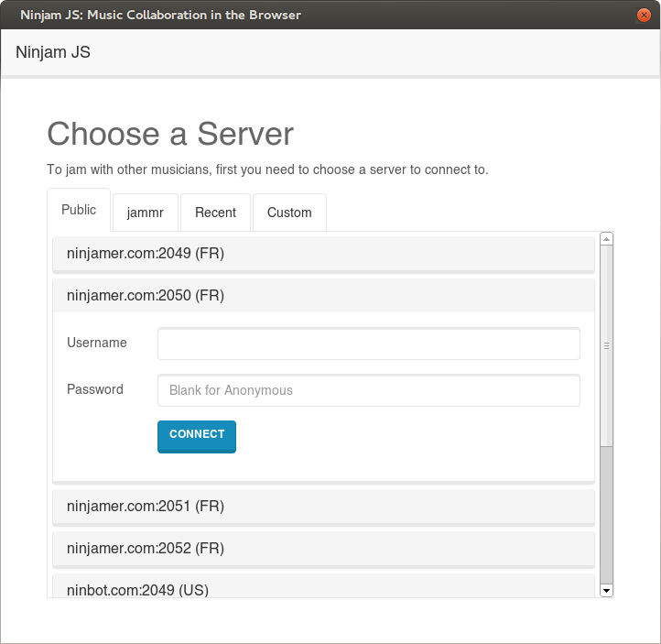The image size is (661, 644).
Task: Switch to the Public tab
Action: click(79, 210)
